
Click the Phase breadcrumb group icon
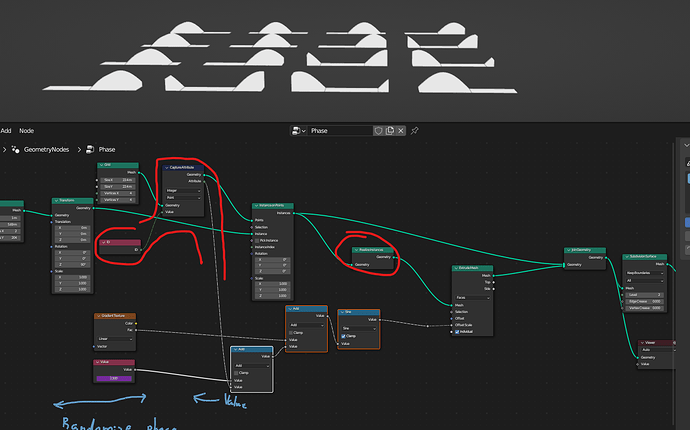(90, 150)
